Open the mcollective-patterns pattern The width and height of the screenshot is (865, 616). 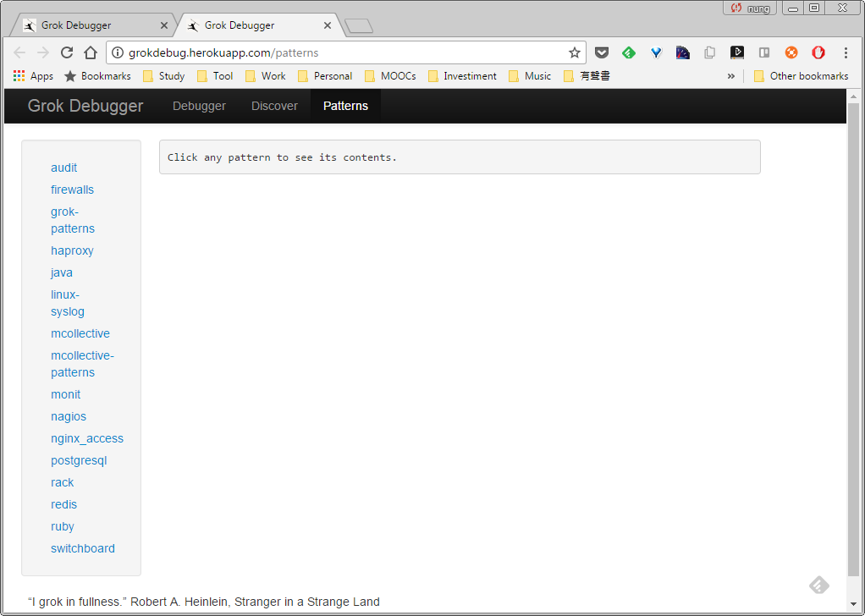83,364
